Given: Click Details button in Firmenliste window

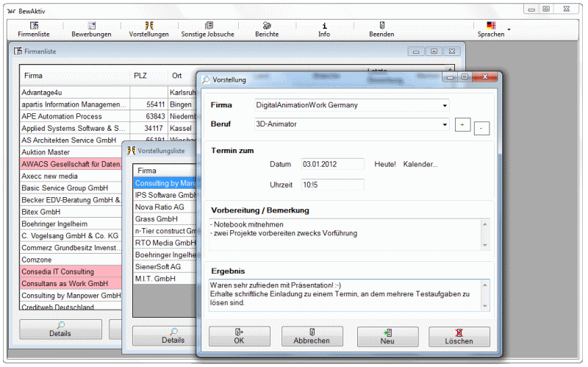Looking at the screenshot, I should (x=60, y=329).
